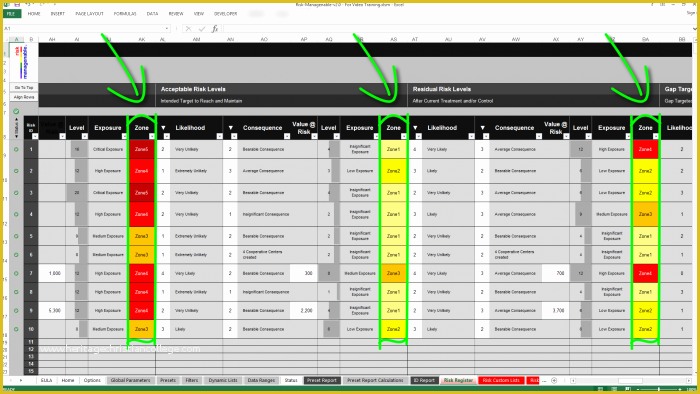700x394 pixels.
Task: Click the green status circle for risk row 1
Action: click(16, 149)
